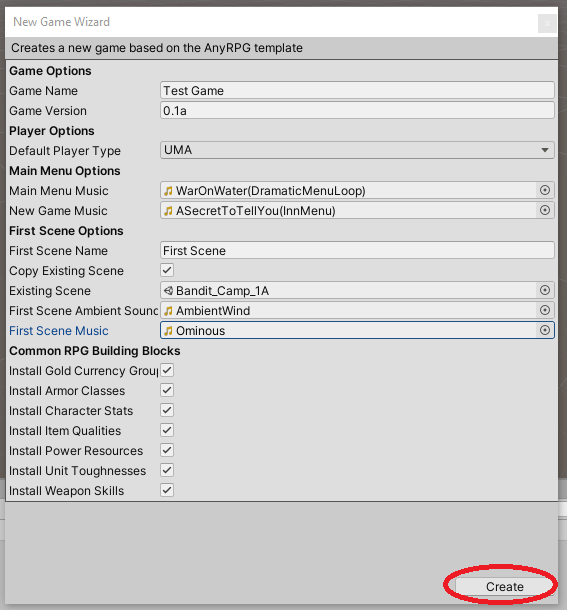Click the WarOnWater audio clip music note icon

coord(168,191)
